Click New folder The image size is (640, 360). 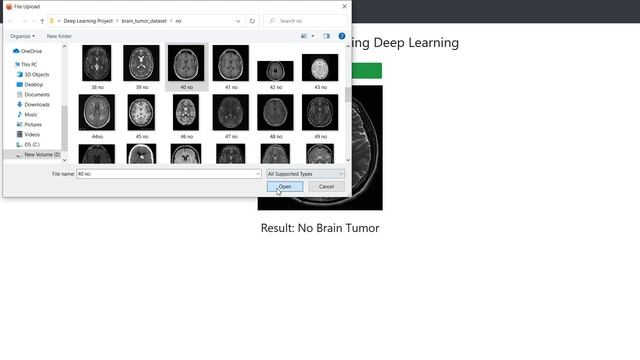[59, 36]
